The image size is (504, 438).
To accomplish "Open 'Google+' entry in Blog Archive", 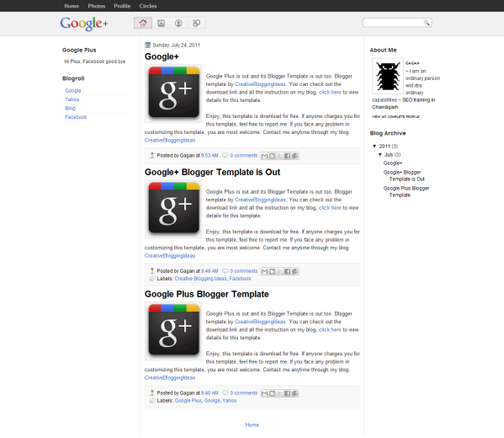I will click(x=393, y=163).
